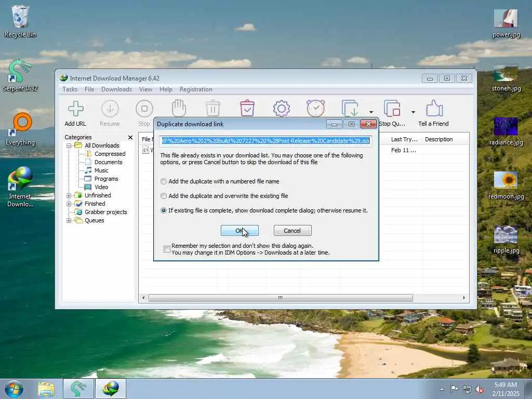Image resolution: width=532 pixels, height=399 pixels.
Task: Open the Recycle Bin desktop icon
Action: (20, 21)
